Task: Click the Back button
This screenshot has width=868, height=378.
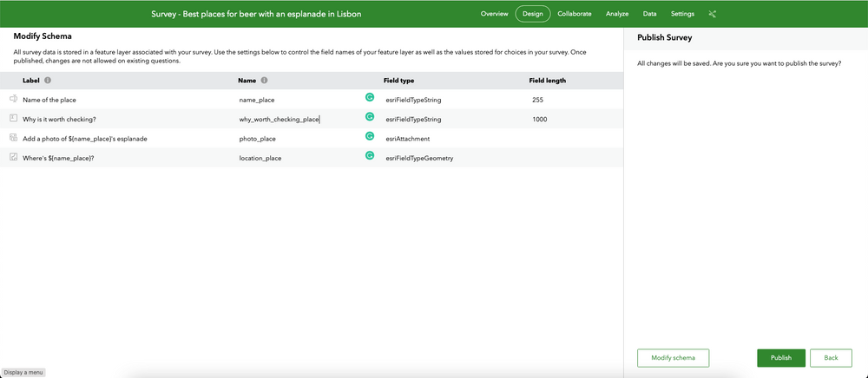Action: tap(831, 358)
